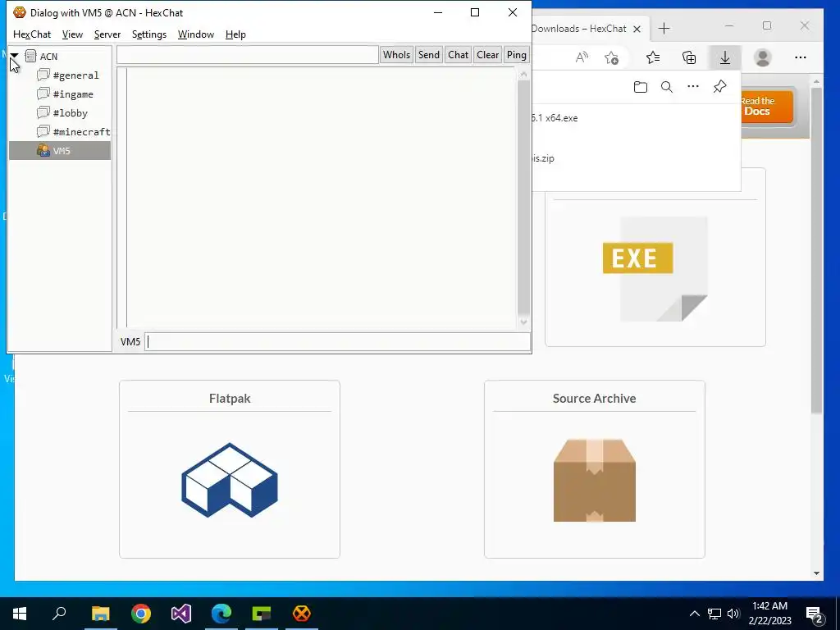Viewport: 840px width, 630px height.
Task: Open the volume speaker tray icon
Action: [733, 614]
